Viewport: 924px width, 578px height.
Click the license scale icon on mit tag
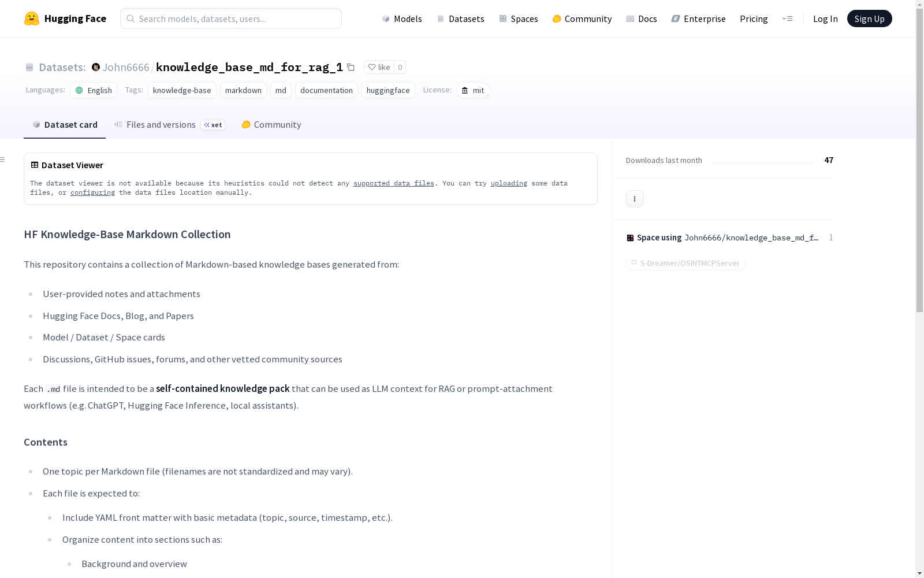pyautogui.click(x=465, y=90)
